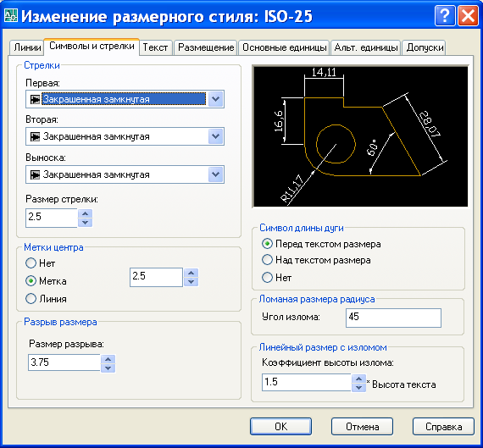The image size is (483, 448).
Task: Click the dimension style preview image
Action: point(360,136)
